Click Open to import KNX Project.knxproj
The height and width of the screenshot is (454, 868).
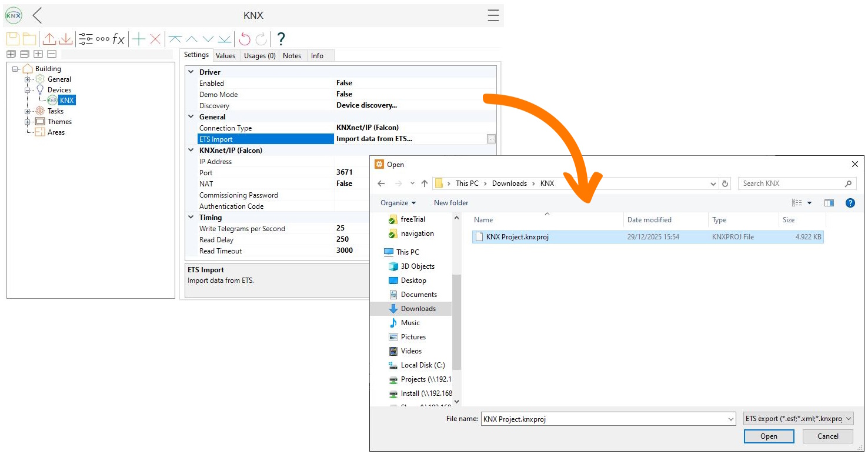[x=768, y=436]
